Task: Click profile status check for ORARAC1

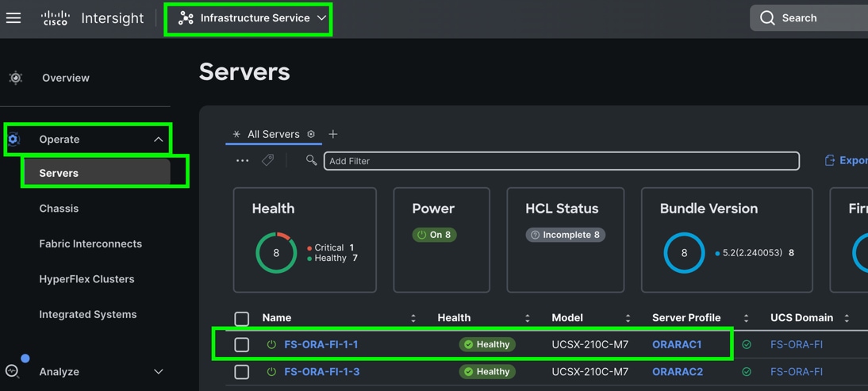Action: click(747, 344)
